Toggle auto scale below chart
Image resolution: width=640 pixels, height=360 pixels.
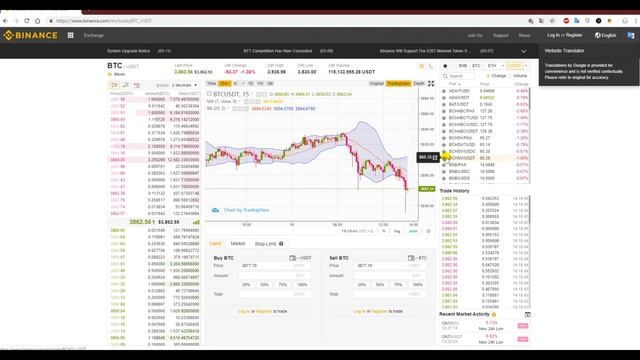pyautogui.click(x=413, y=231)
